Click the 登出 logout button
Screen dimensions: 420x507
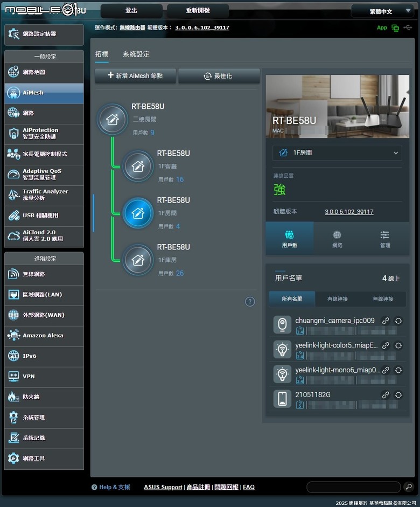tap(131, 11)
